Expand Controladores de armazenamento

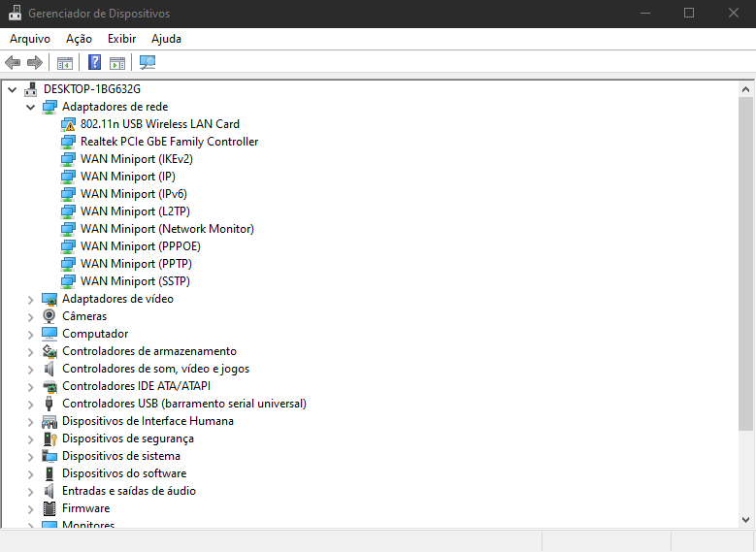[x=30, y=352]
